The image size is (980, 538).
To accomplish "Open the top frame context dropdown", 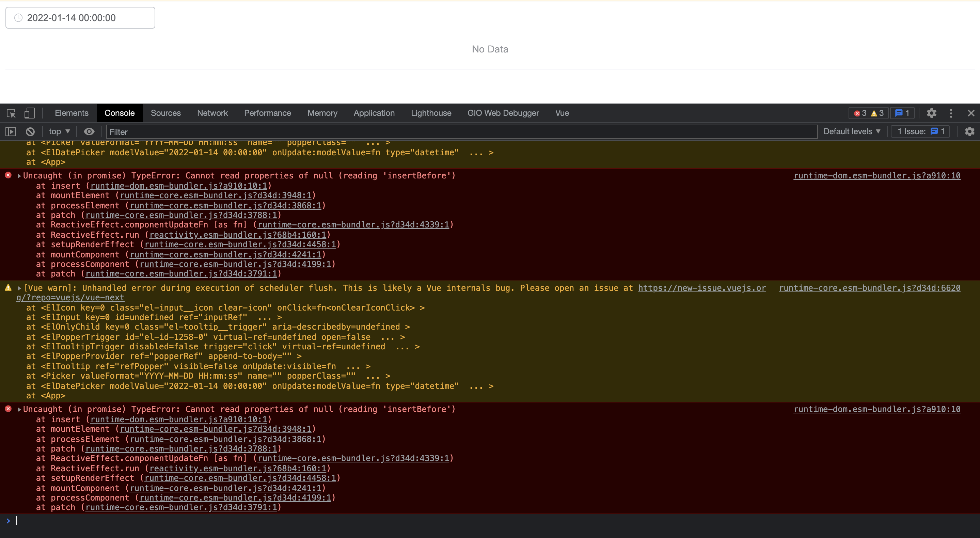I will (58, 131).
